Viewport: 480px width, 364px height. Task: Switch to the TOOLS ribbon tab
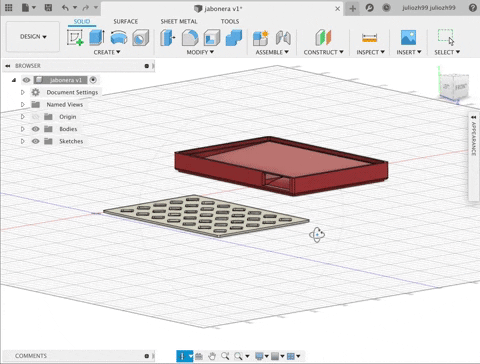pos(230,21)
